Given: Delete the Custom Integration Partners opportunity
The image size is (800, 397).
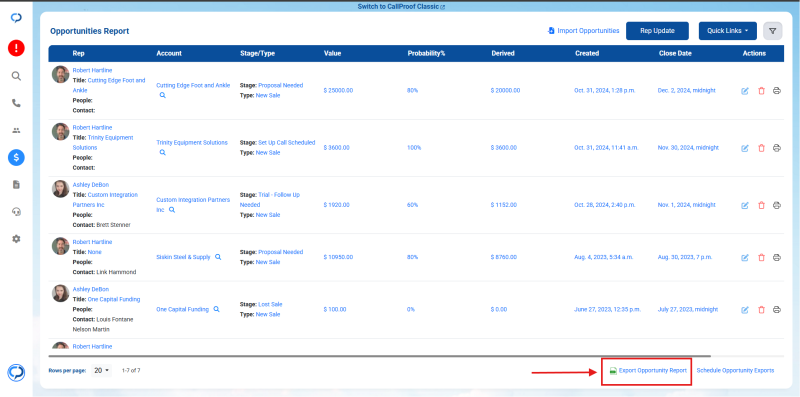Looking at the screenshot, I should tap(761, 205).
